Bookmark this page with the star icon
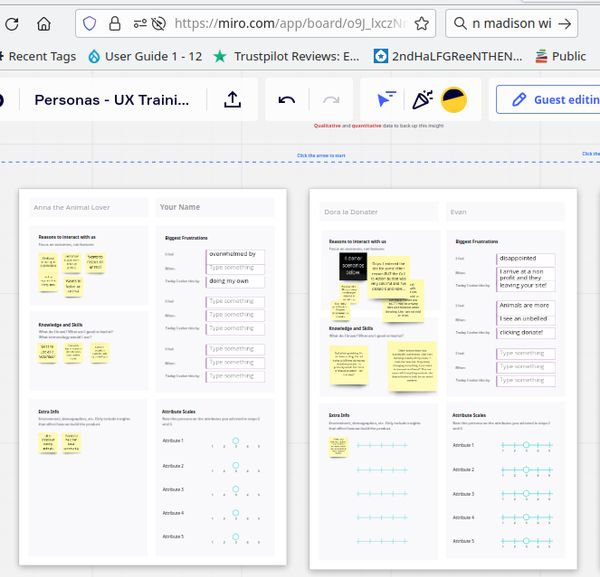 [421, 24]
